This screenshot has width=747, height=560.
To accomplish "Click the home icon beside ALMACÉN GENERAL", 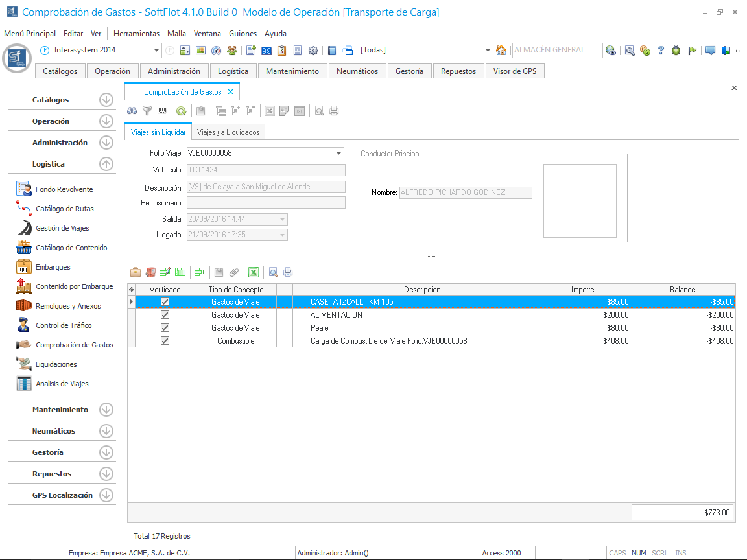I will pos(501,51).
